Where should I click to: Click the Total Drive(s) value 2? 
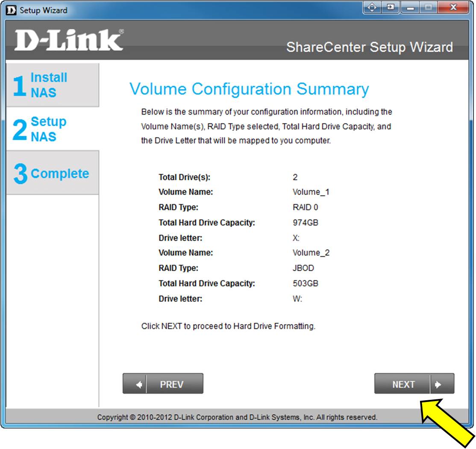(295, 177)
